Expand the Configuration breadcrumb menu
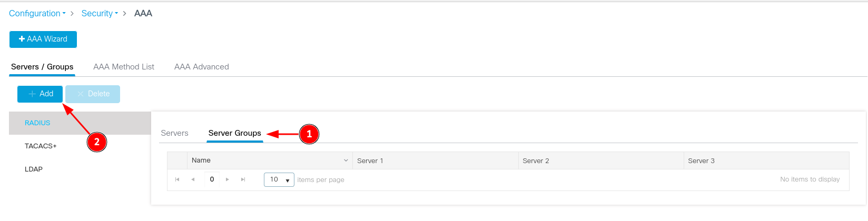 click(37, 13)
